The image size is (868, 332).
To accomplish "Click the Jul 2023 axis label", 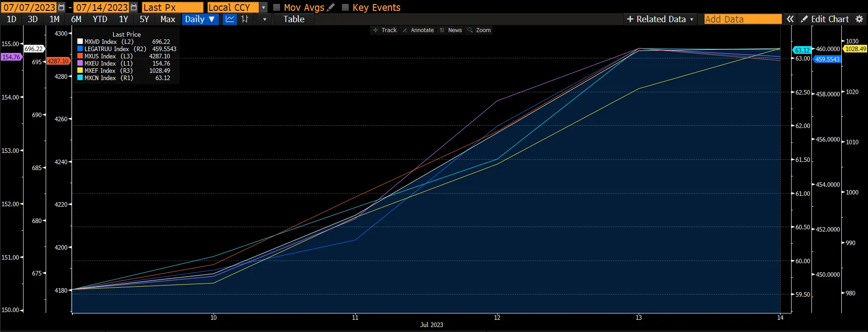I will point(432,325).
